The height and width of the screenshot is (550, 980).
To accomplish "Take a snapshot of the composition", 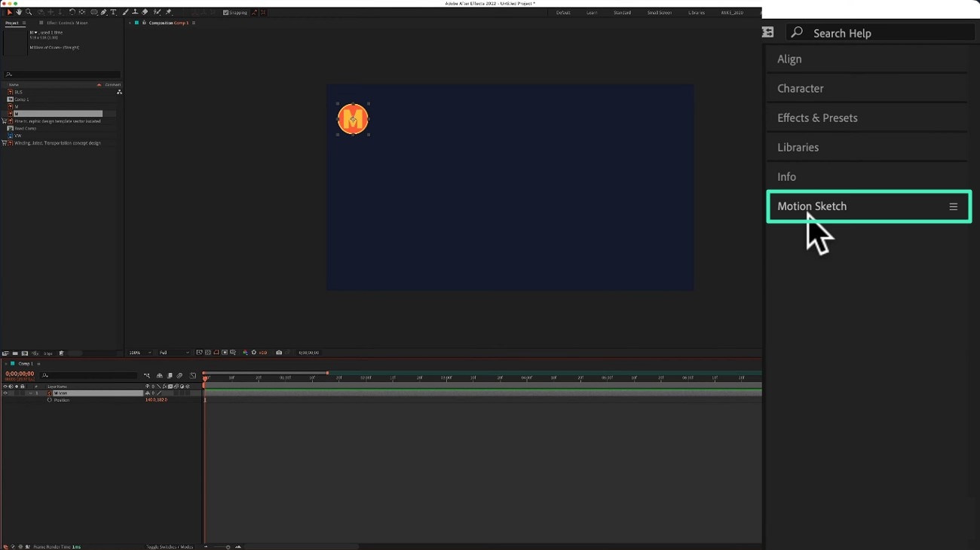I will point(279,352).
